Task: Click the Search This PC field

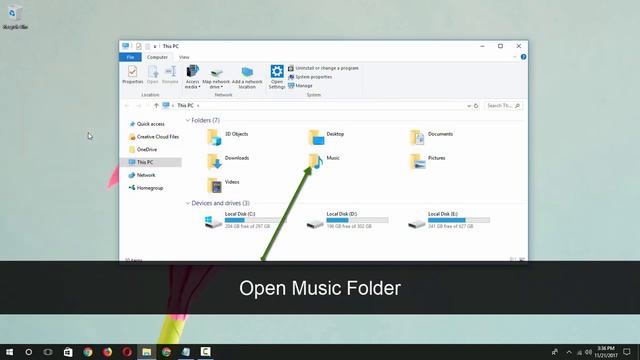Action: (x=503, y=106)
